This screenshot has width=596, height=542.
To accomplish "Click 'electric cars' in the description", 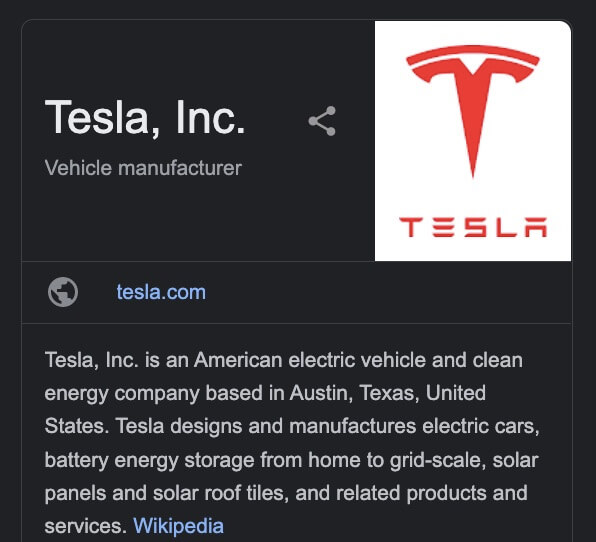I will 480,426.
